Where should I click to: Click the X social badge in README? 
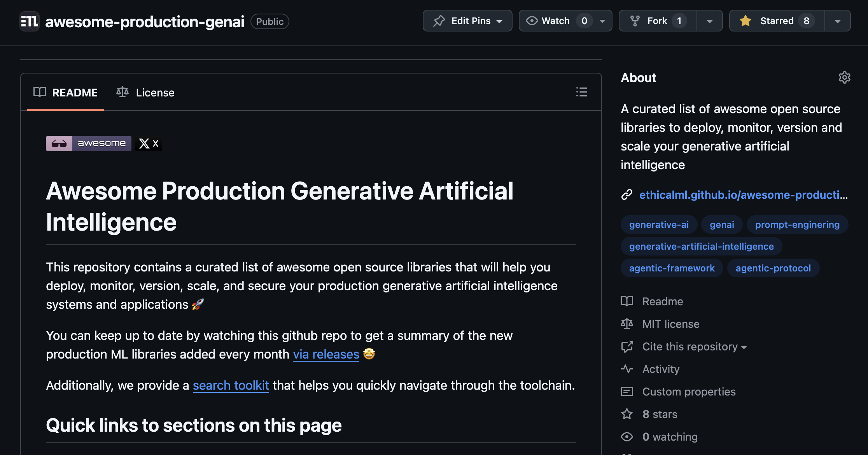click(x=149, y=143)
